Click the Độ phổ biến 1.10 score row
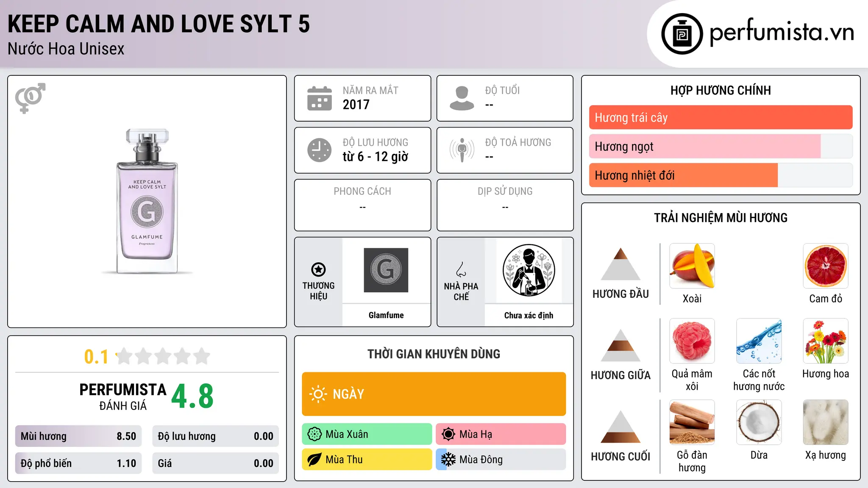This screenshot has width=868, height=488. [78, 463]
